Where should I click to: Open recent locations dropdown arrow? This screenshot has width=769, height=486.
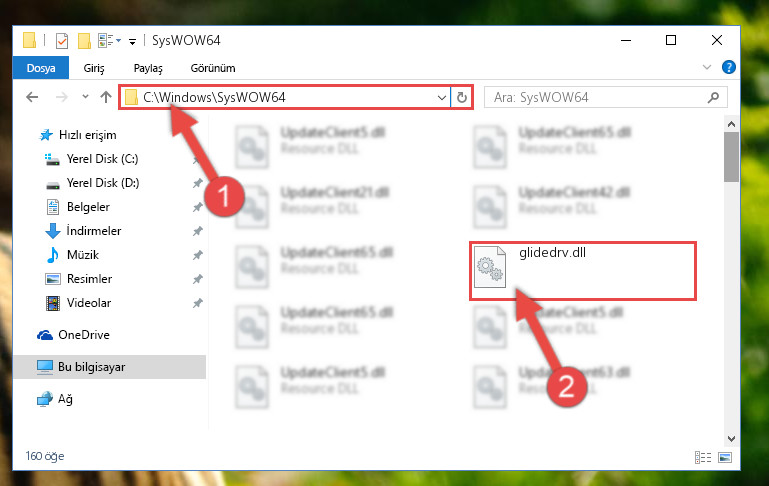point(85,97)
